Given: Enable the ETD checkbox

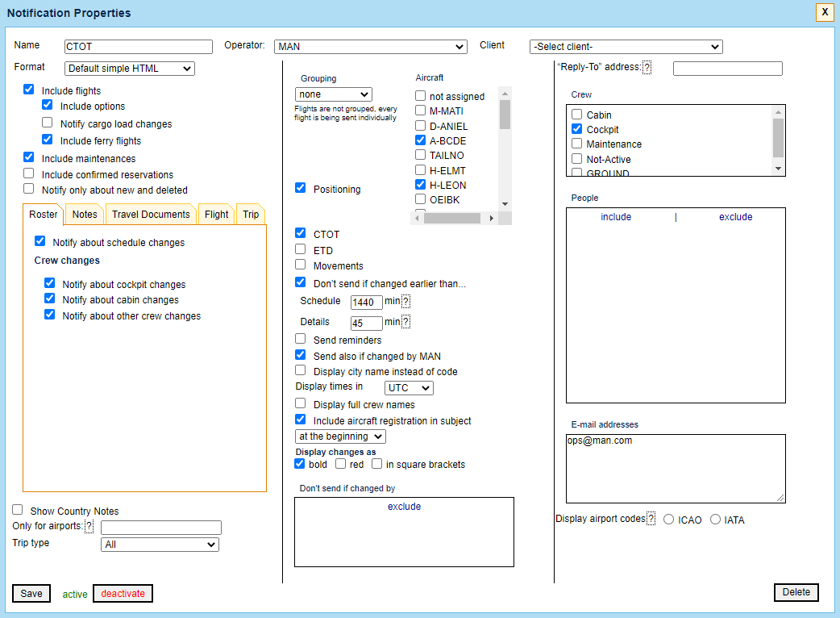Looking at the screenshot, I should (301, 249).
